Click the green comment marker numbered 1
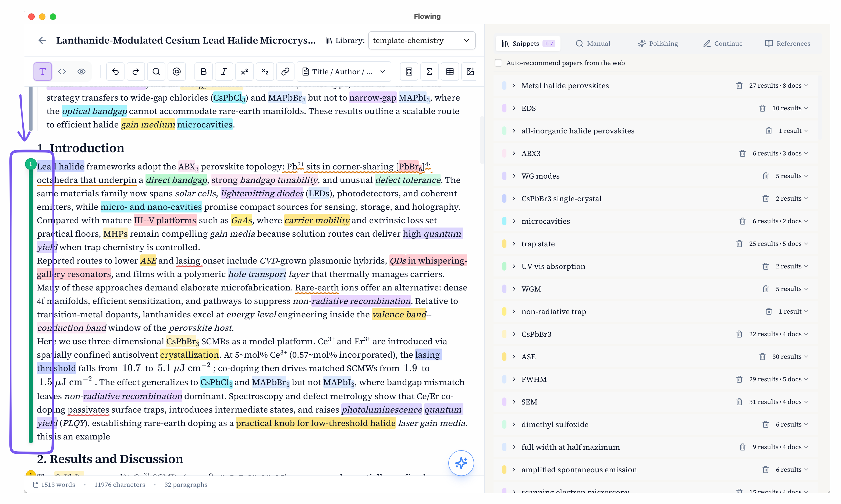This screenshot has height=504, width=841. [x=31, y=164]
